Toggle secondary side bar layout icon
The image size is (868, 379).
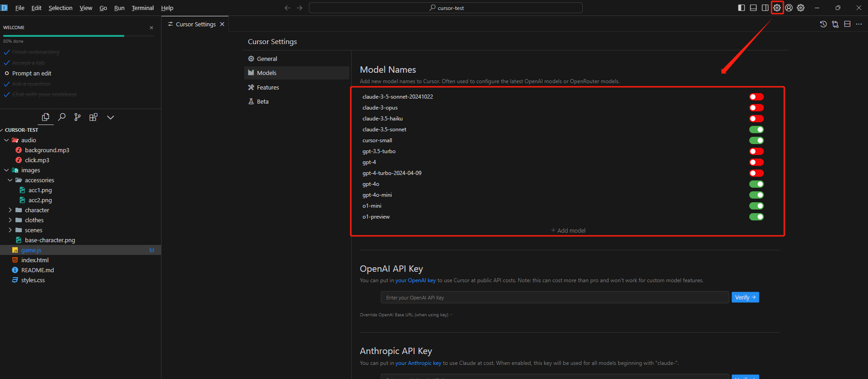pos(765,8)
